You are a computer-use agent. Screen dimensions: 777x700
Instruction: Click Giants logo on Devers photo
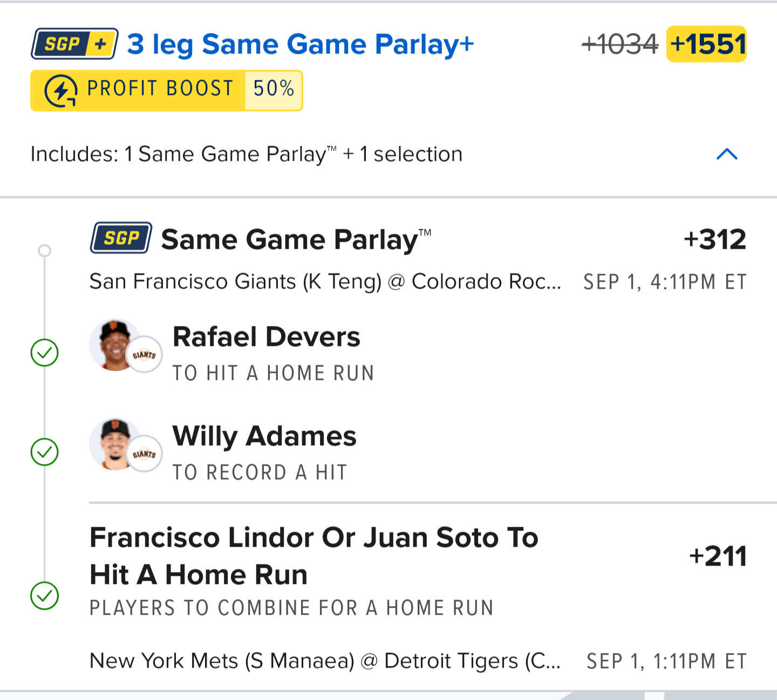[144, 355]
